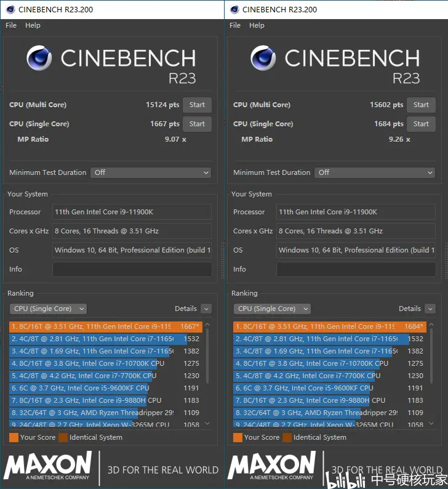Click Identical System brown swatch in right window
This screenshot has height=489, width=448.
[x=287, y=437]
